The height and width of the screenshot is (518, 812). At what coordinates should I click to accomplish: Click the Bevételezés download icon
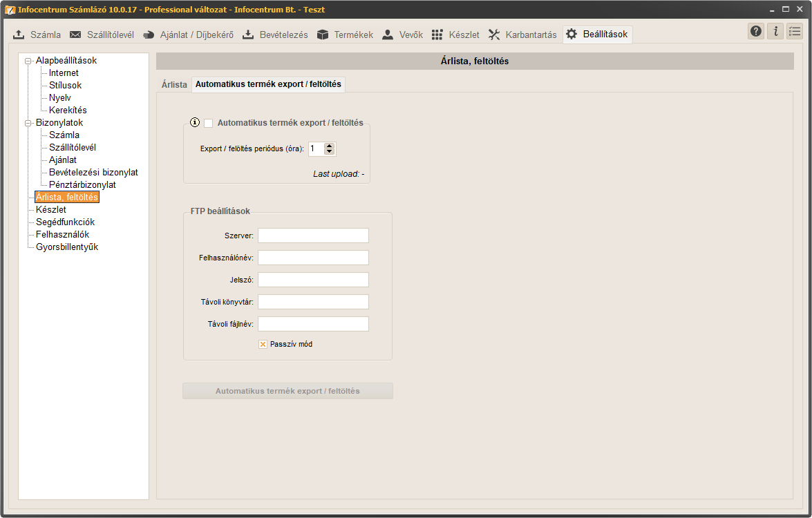point(248,35)
